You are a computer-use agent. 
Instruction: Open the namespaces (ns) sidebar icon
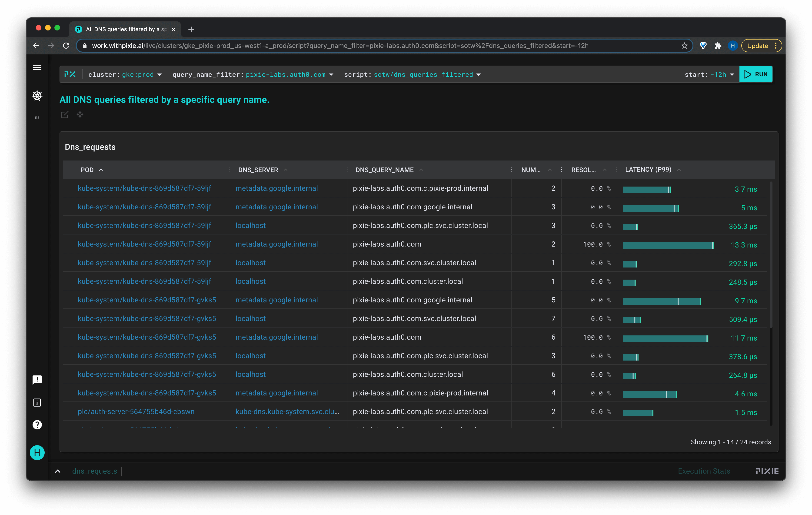[x=37, y=117]
